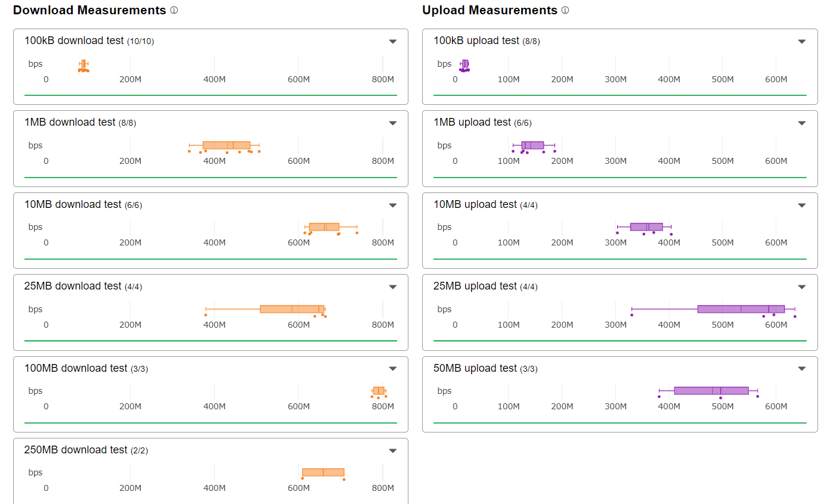Click the 100MB download test arrow

pos(392,369)
